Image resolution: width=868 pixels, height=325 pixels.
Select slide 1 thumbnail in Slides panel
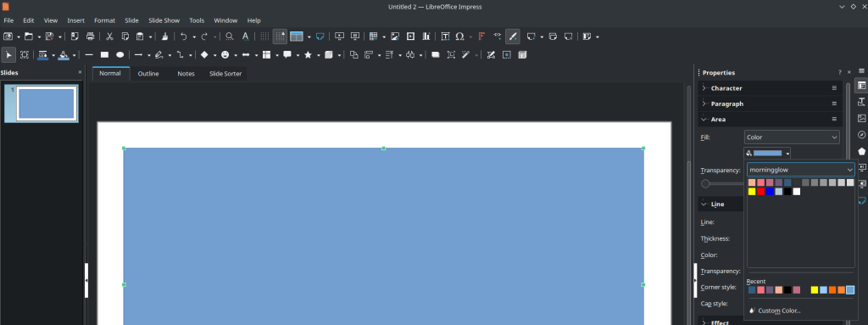42,104
